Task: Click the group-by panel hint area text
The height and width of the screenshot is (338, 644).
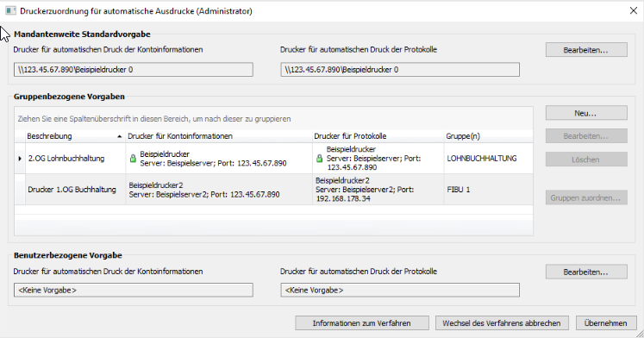Action: click(154, 119)
